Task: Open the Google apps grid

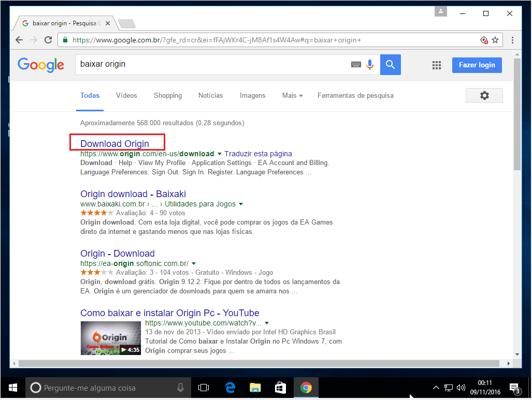Action: [437, 65]
